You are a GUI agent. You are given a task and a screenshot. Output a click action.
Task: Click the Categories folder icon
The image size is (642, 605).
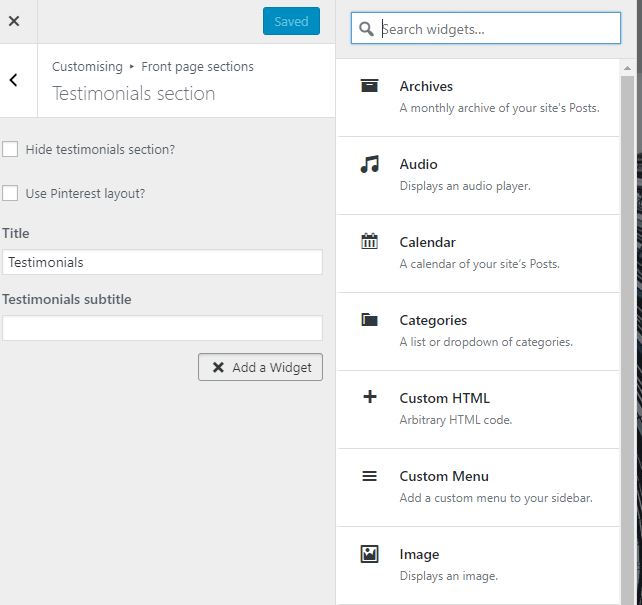tap(370, 320)
